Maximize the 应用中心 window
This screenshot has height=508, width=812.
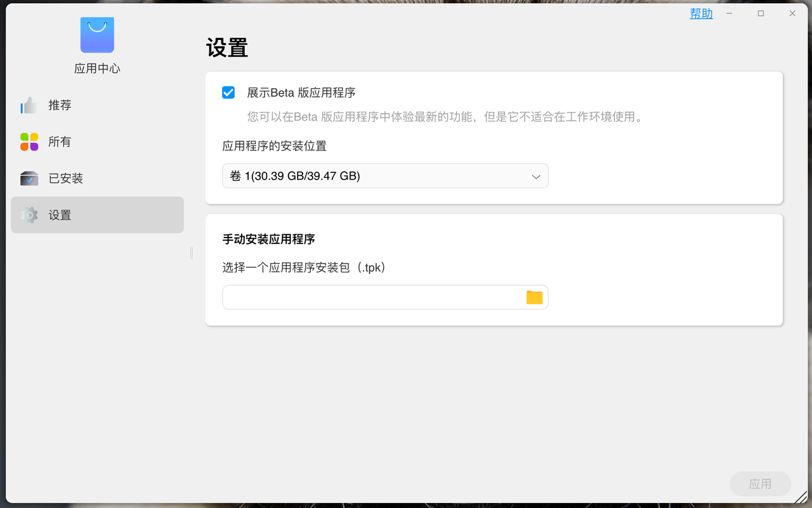click(x=761, y=13)
